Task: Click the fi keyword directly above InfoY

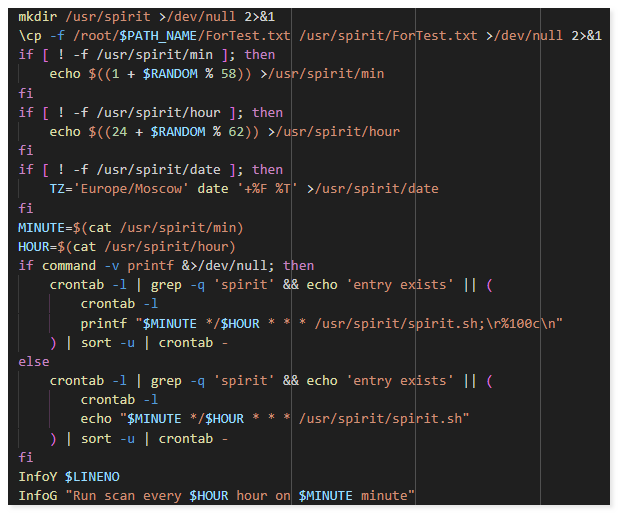Action: pyautogui.click(x=25, y=457)
